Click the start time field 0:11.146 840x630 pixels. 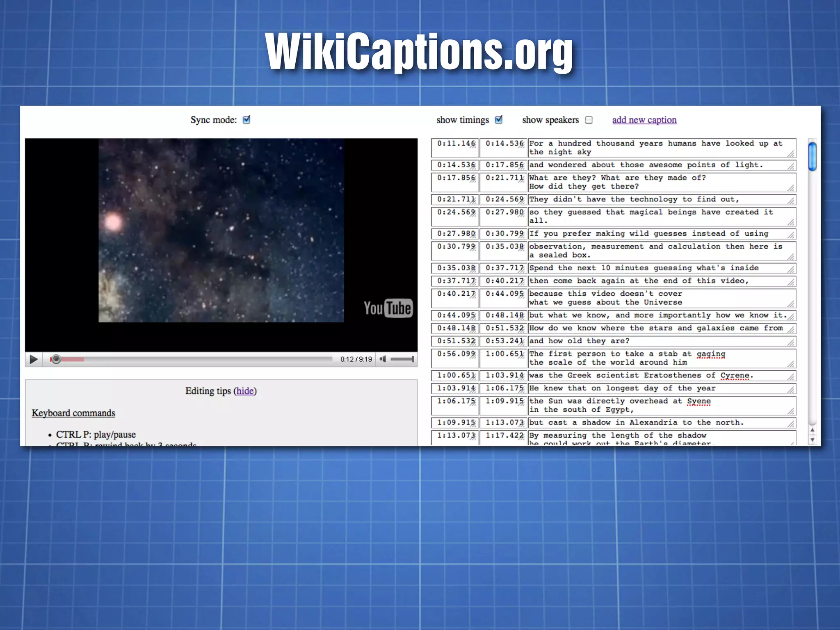[455, 148]
